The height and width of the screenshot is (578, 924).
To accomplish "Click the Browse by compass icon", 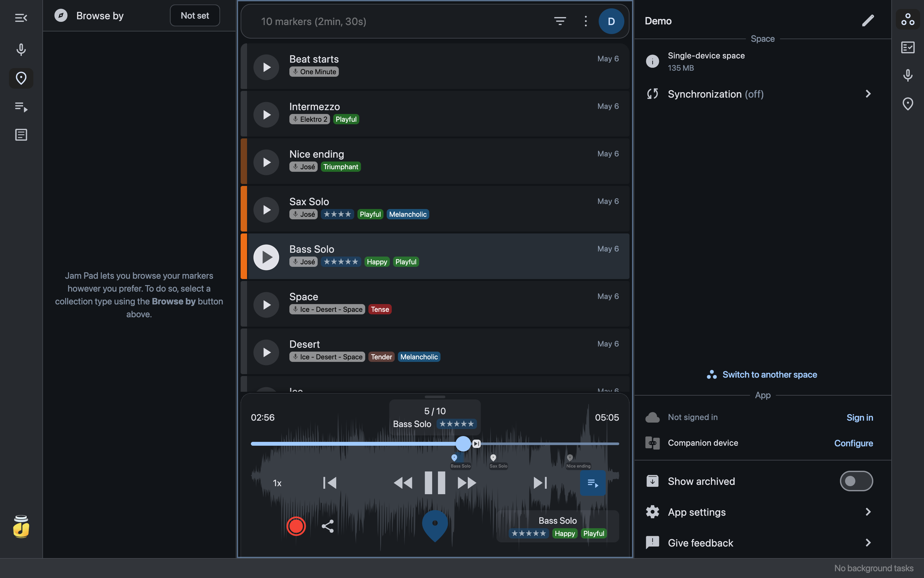I will tap(61, 16).
